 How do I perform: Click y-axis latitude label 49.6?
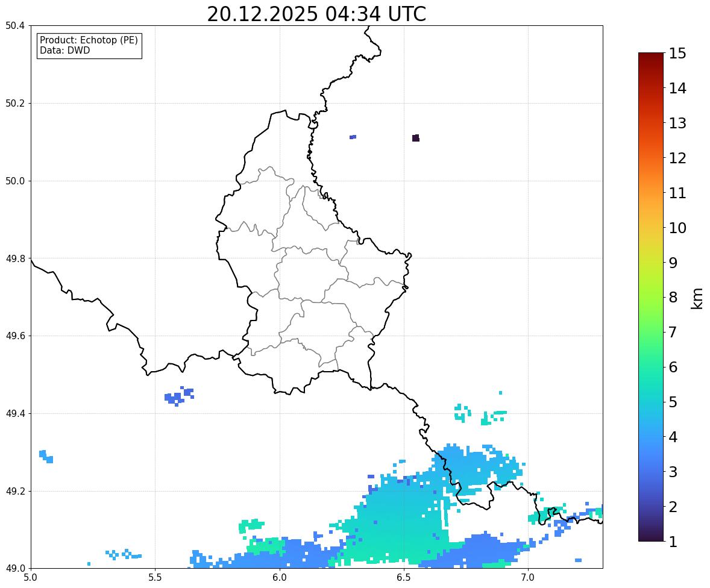[15, 336]
